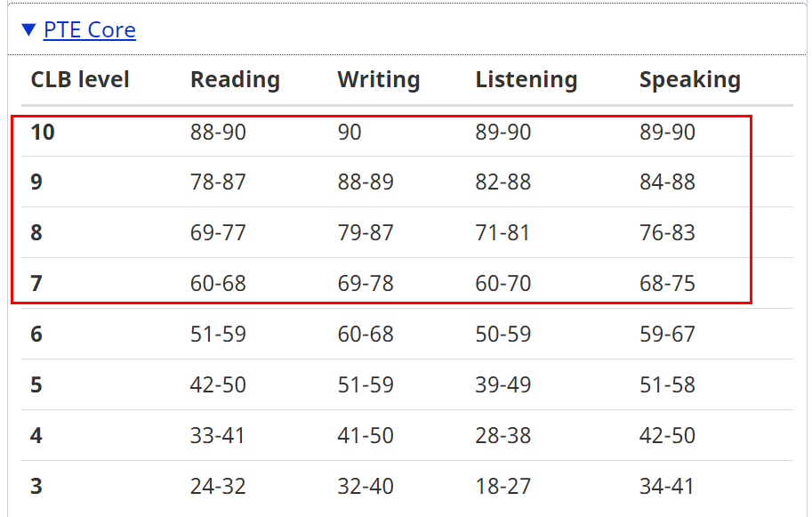Viewport: 812px width, 517px height.
Task: Collapse the PTE Core disclosure triangle
Action: pyautogui.click(x=28, y=30)
